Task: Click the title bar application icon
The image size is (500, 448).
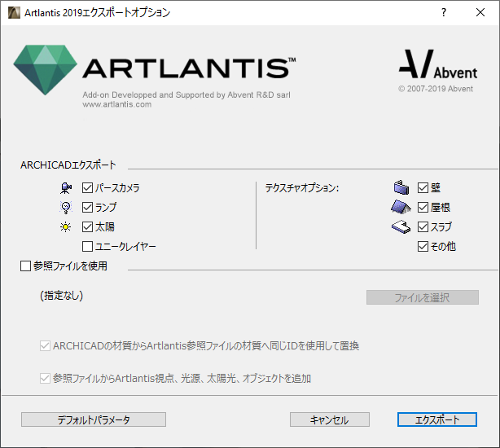Action: 14,12
